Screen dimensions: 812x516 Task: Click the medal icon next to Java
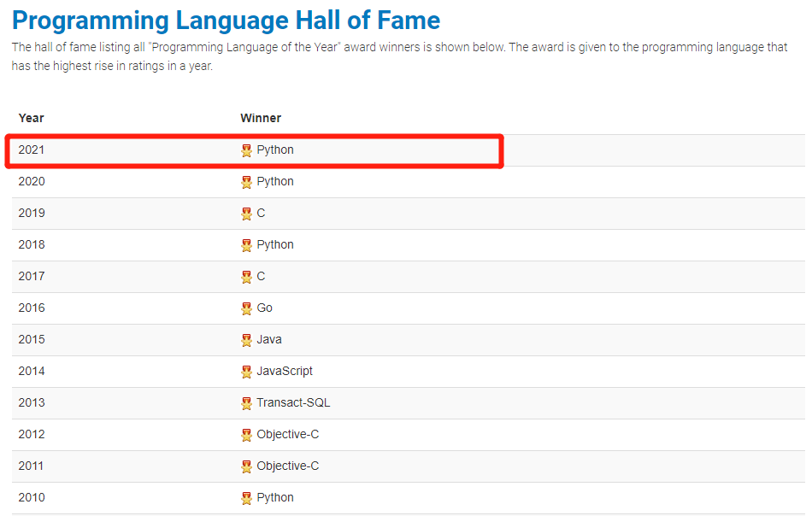coord(246,340)
